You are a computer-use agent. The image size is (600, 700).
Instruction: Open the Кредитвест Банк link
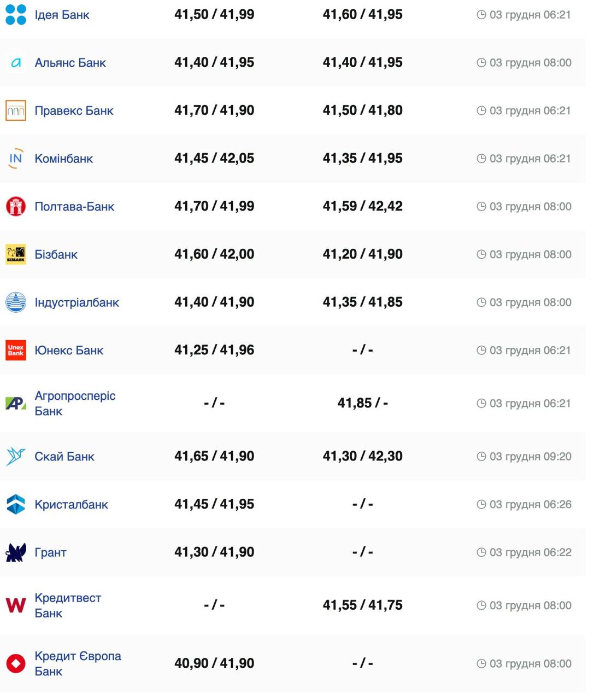(68, 605)
